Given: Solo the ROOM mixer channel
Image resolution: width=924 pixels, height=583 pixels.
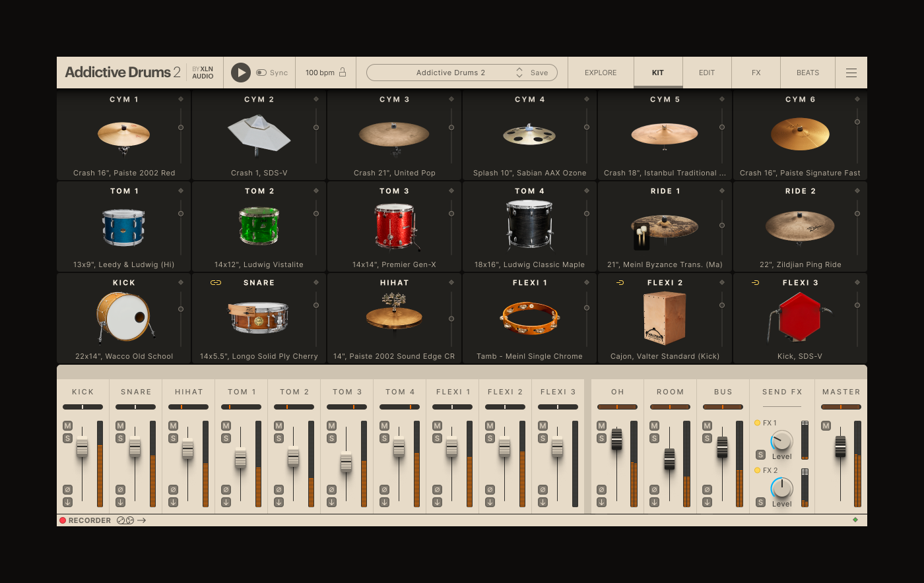Looking at the screenshot, I should point(654,438).
